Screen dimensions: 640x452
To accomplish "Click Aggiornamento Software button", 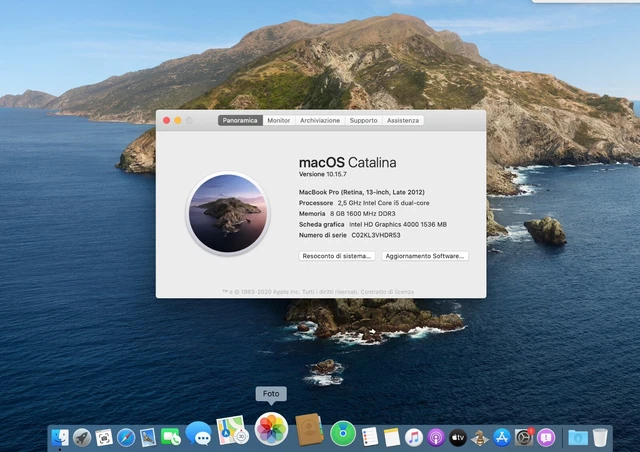I will click(x=425, y=256).
